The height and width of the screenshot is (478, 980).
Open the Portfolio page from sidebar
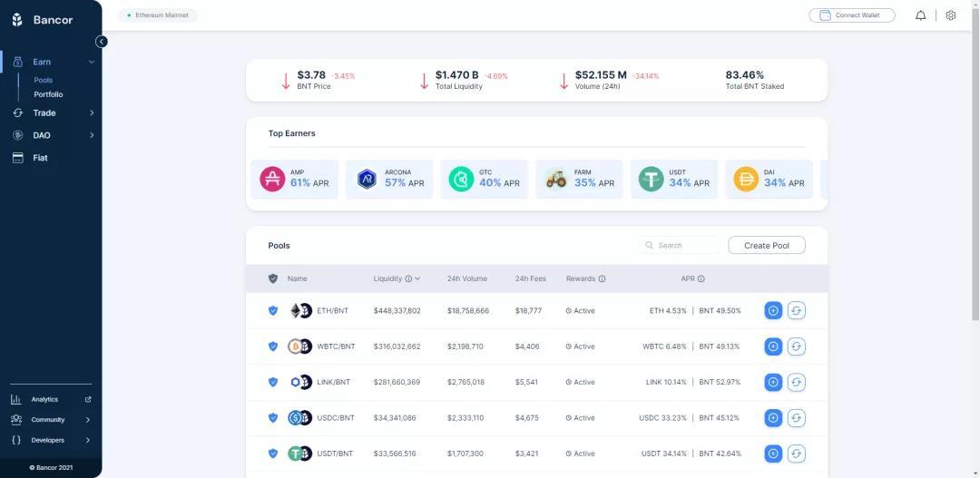click(48, 94)
